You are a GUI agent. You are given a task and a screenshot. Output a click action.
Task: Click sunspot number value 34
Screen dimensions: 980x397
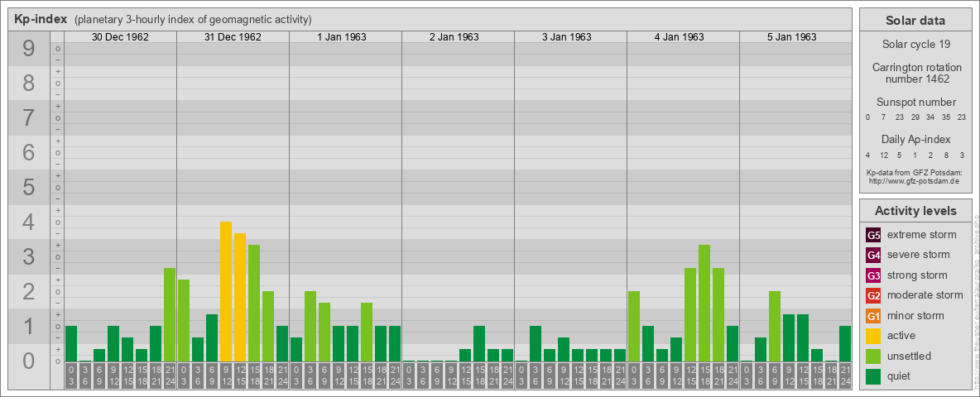pos(930,117)
